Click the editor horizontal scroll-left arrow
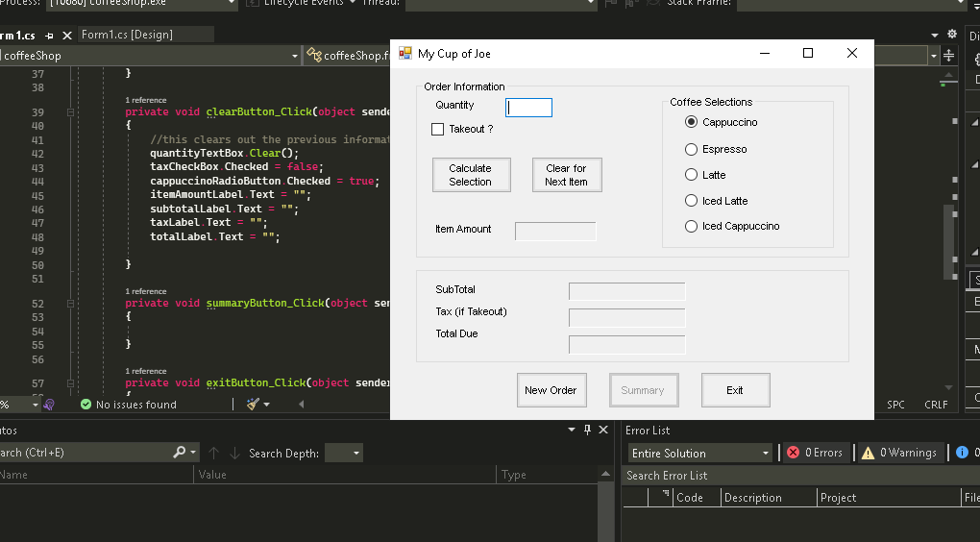The image size is (980, 542). [302, 405]
